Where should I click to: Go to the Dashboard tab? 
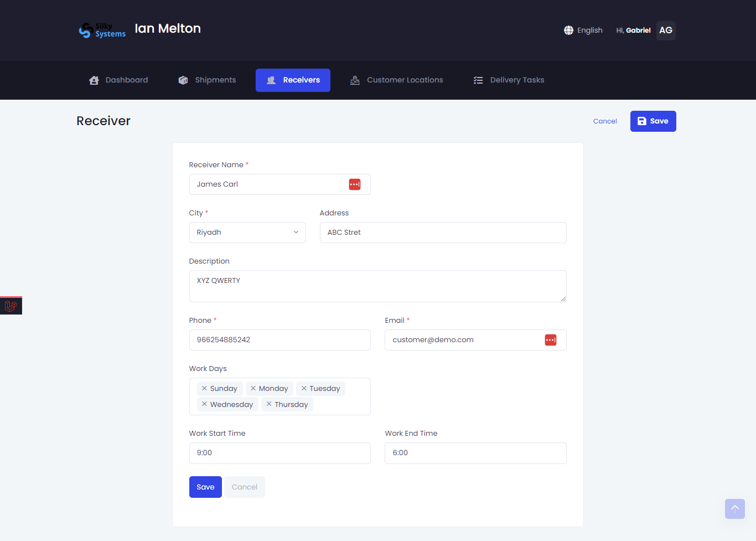coord(118,80)
